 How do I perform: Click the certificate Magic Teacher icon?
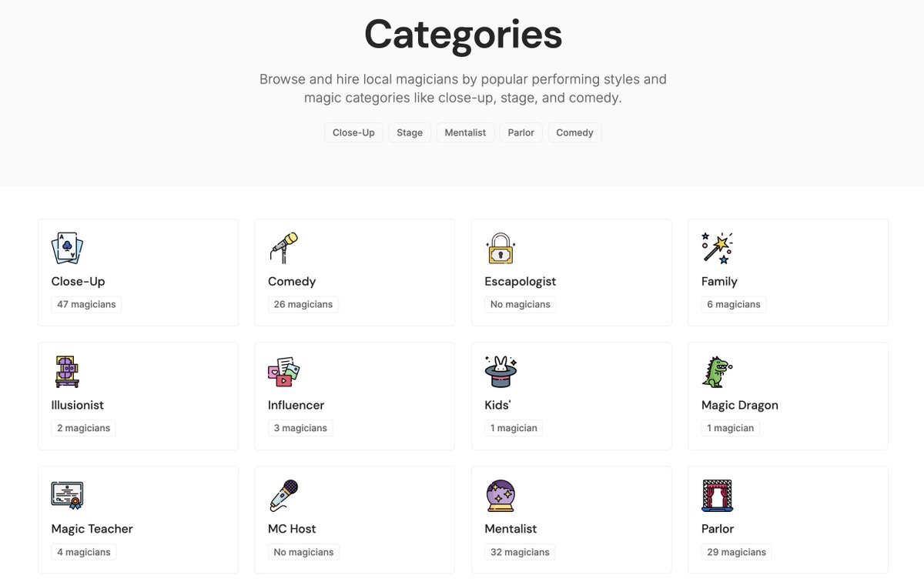[67, 496]
